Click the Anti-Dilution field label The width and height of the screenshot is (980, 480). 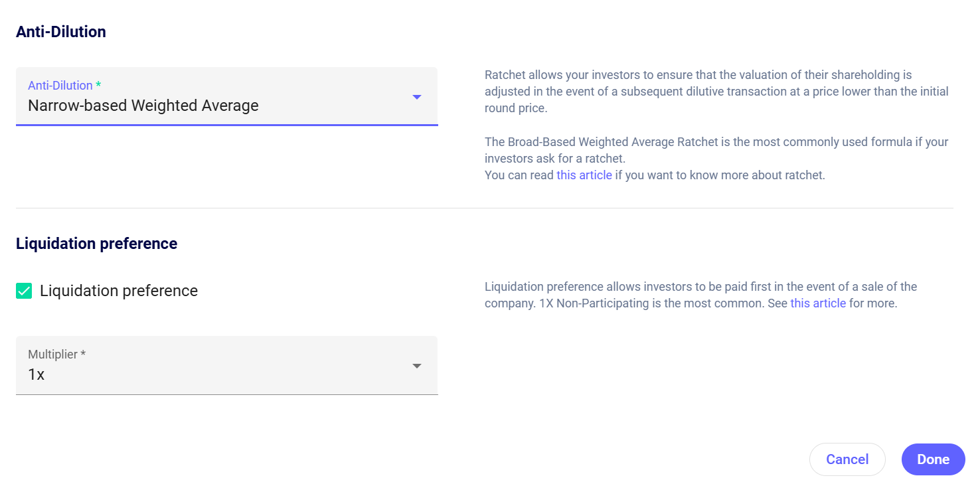coord(60,86)
